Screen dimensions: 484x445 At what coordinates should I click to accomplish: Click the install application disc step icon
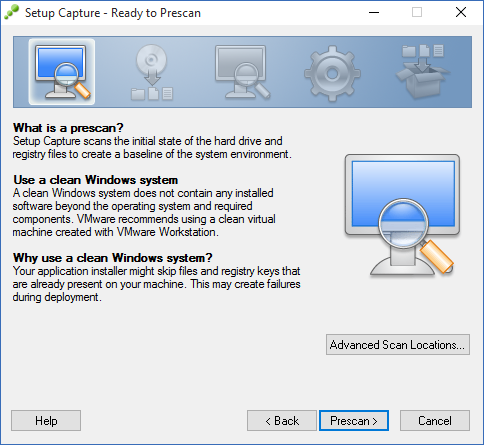152,72
